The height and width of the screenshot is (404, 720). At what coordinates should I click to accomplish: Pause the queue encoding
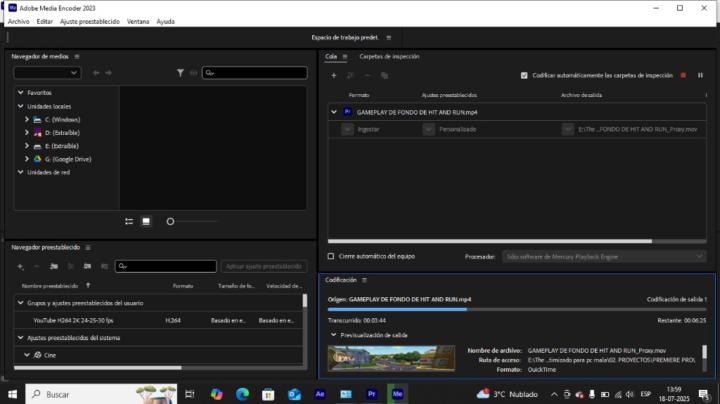pos(700,75)
